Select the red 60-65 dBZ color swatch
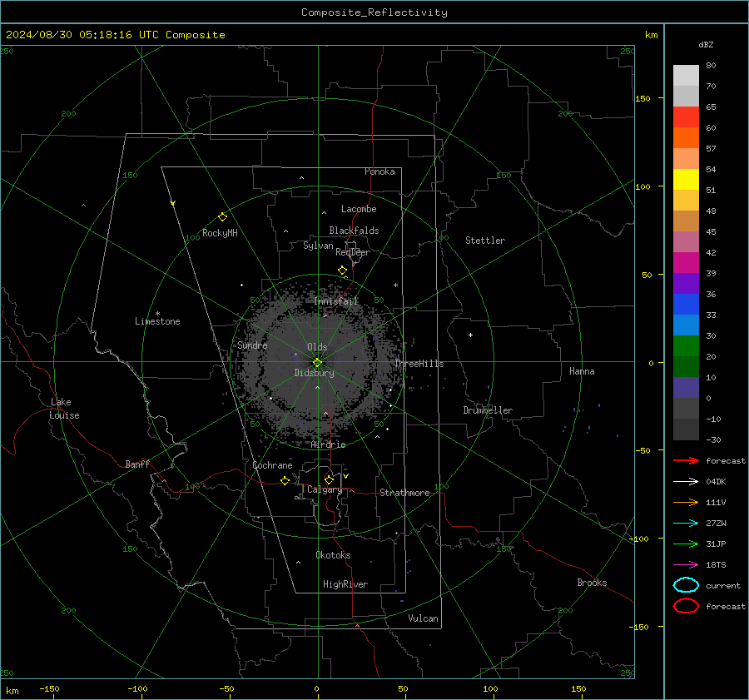This screenshot has width=749, height=700. [x=686, y=117]
